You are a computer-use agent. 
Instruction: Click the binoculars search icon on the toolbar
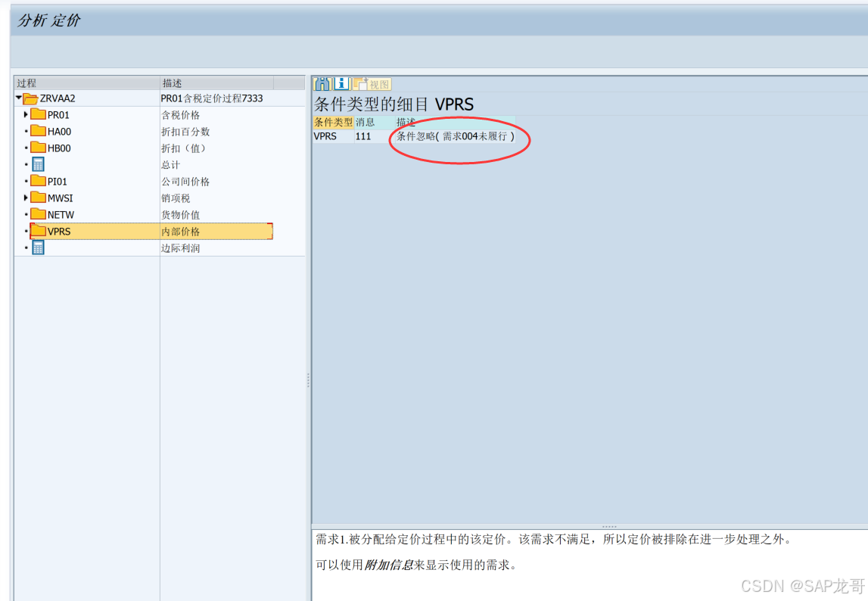[x=321, y=83]
